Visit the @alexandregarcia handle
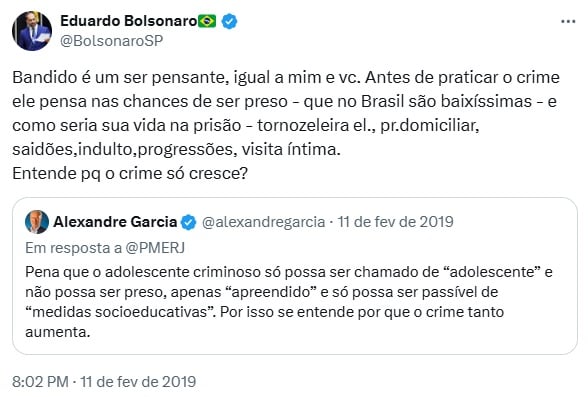The height and width of the screenshot is (397, 588). click(263, 222)
